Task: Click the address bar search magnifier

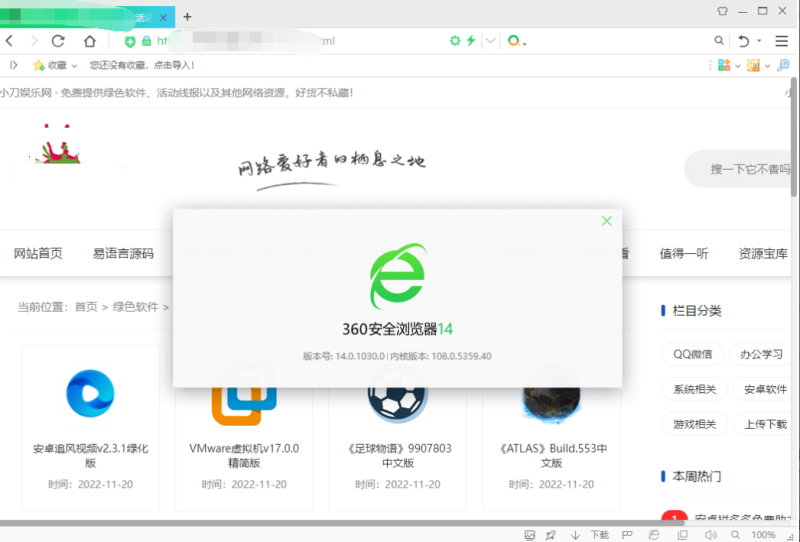Action: pos(718,41)
